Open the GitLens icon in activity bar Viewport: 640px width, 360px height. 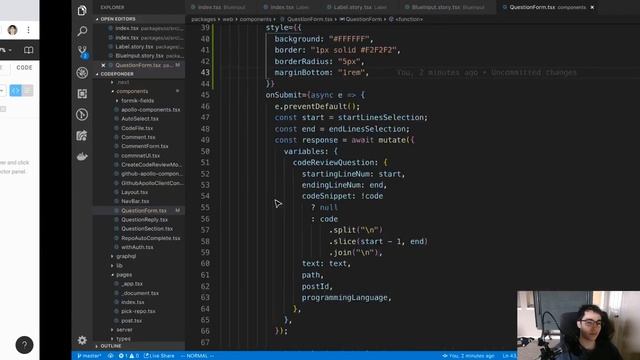[82, 115]
